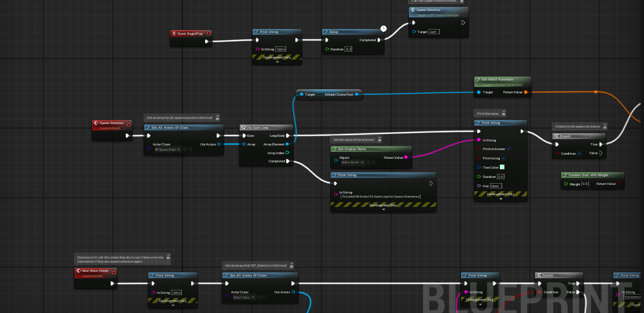Expand the Print String node after Event BeginPlay
This screenshot has width=644, height=313.
(x=277, y=62)
